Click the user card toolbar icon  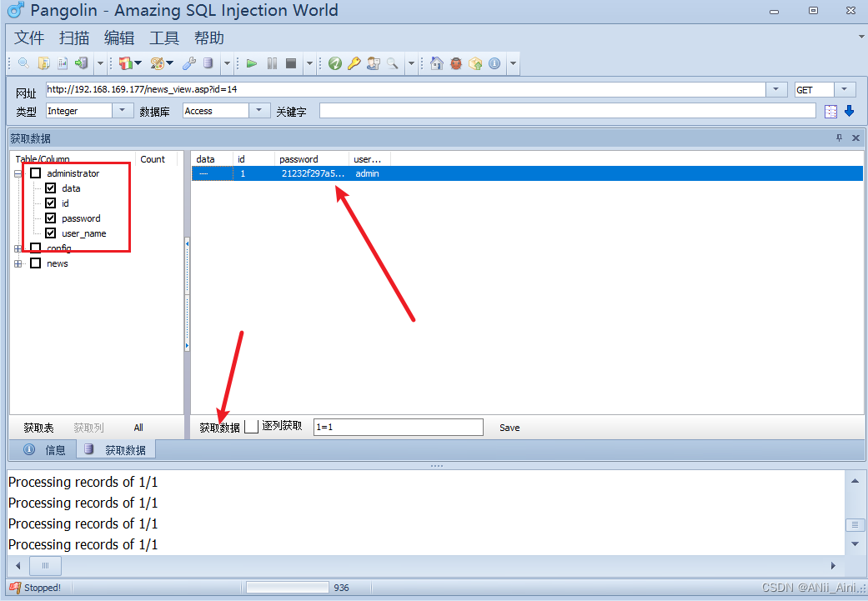click(374, 63)
